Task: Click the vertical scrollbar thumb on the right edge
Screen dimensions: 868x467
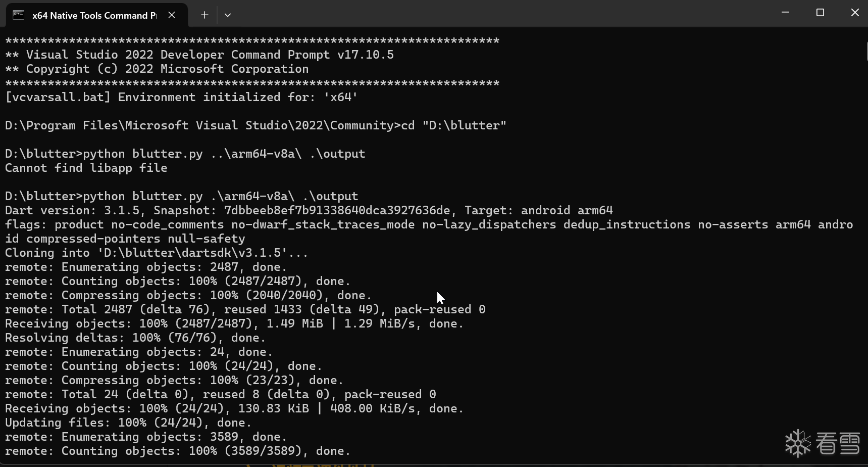Action: [x=866, y=51]
